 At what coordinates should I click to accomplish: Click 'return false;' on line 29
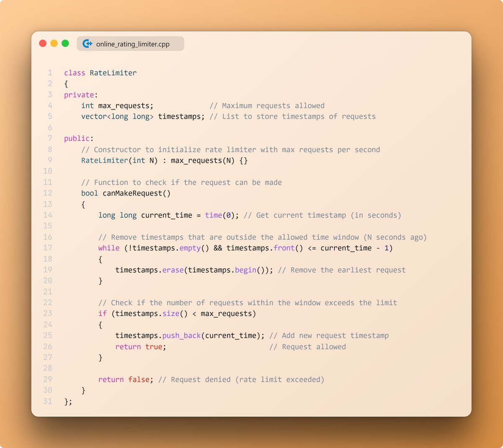pyautogui.click(x=126, y=380)
